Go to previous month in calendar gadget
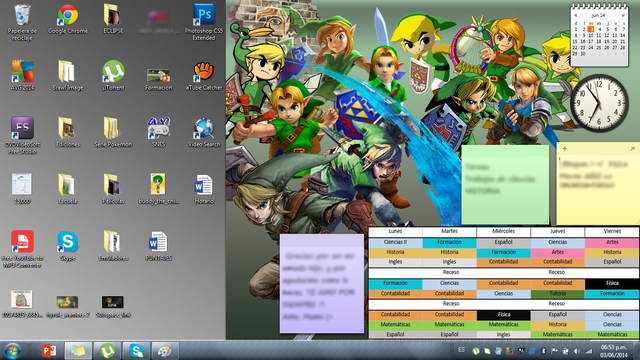 [576, 16]
